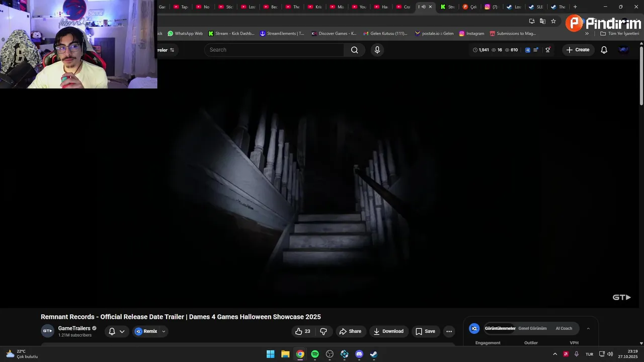This screenshot has width=644, height=362.
Task: Open Gelen Kutusu Gmail bookmark
Action: pyautogui.click(x=385, y=34)
